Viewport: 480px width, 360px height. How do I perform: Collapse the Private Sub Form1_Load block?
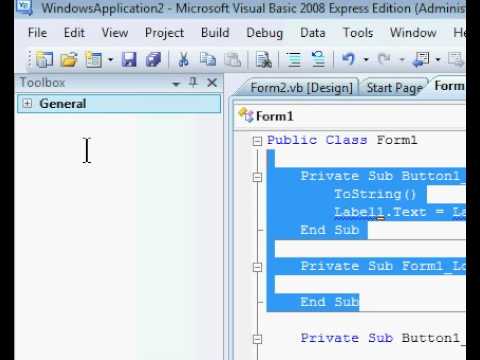(x=257, y=267)
